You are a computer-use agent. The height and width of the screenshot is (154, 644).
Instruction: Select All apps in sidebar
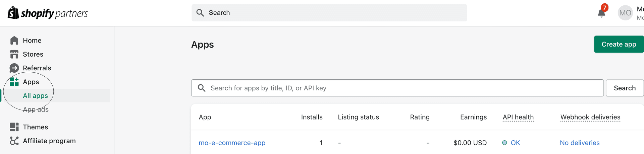click(35, 96)
